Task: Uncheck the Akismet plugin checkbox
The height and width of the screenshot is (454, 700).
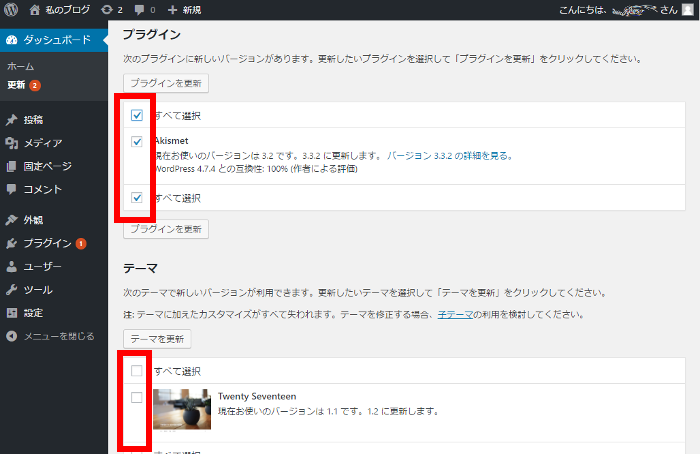Action: click(137, 142)
